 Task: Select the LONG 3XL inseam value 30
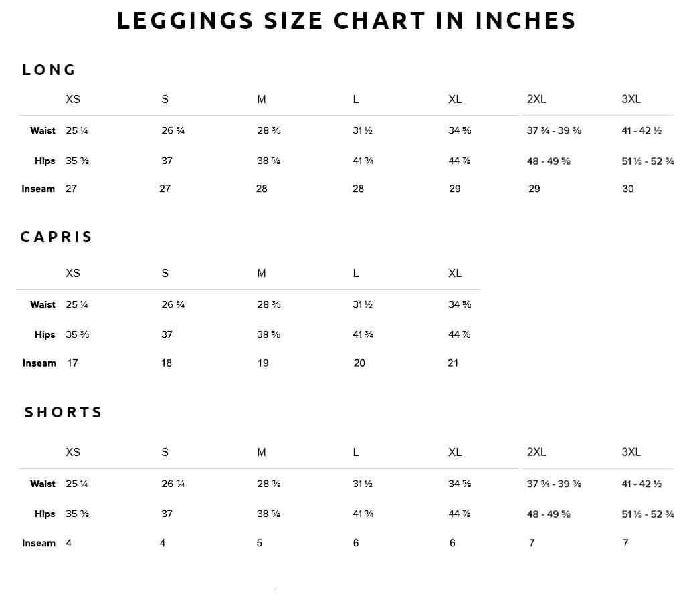[x=627, y=189]
